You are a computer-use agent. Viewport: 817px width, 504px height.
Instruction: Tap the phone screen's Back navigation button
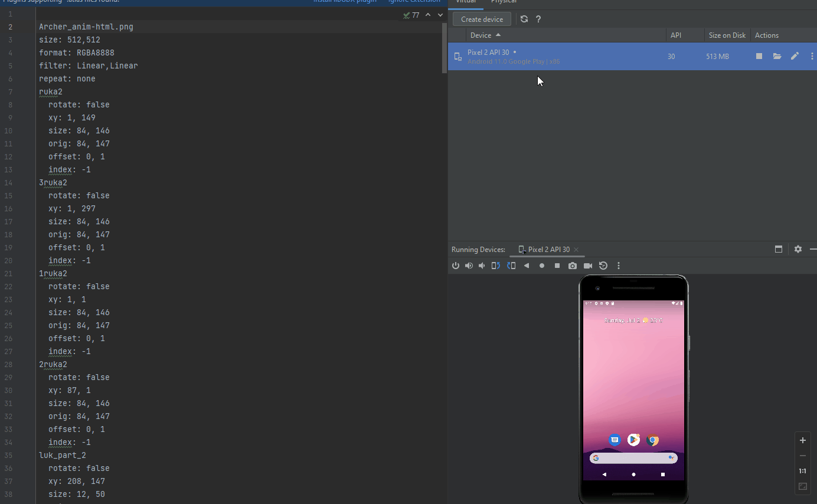click(604, 474)
